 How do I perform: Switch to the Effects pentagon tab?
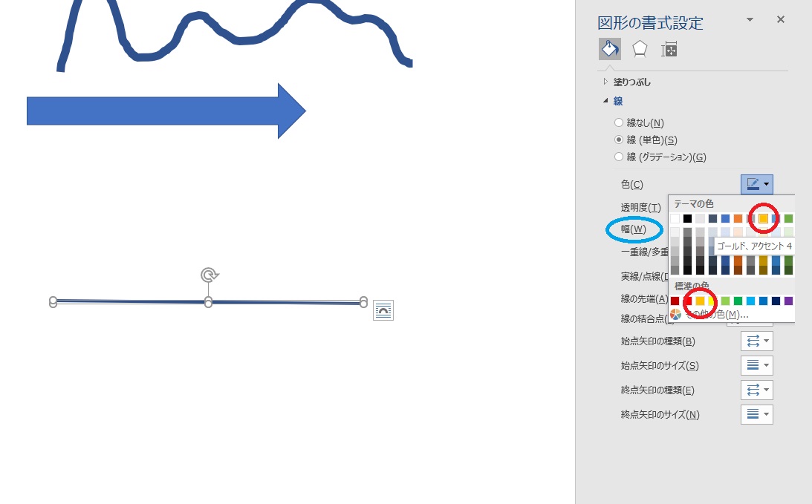click(x=640, y=49)
